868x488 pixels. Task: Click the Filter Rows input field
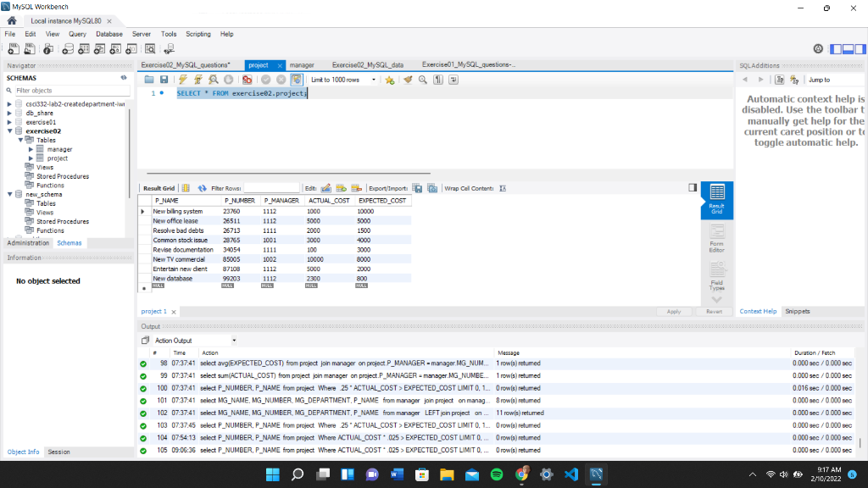pos(271,188)
